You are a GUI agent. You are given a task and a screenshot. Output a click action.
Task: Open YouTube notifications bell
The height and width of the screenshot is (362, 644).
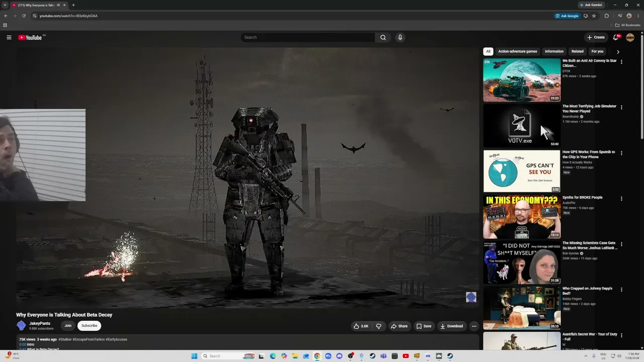click(616, 37)
